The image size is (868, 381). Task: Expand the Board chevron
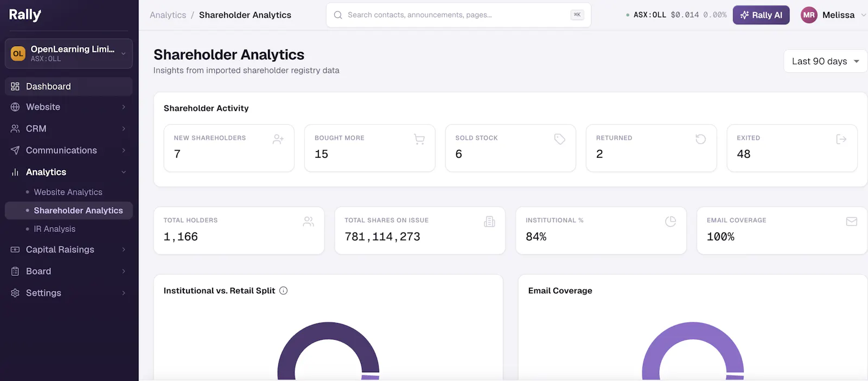(124, 271)
